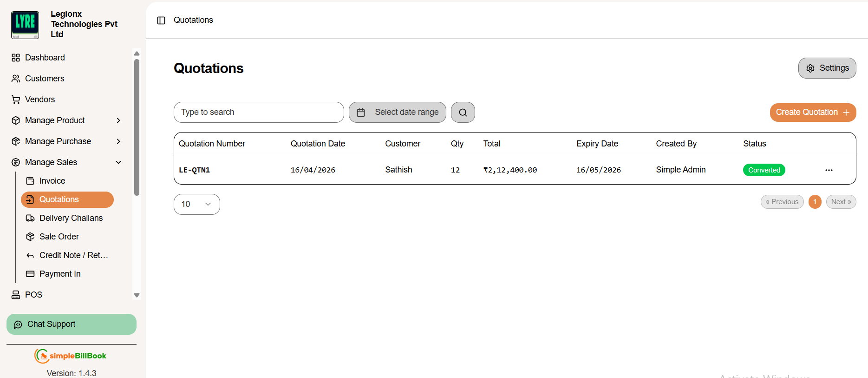Collapse the Manage Sales chevron
The image size is (868, 378).
118,162
